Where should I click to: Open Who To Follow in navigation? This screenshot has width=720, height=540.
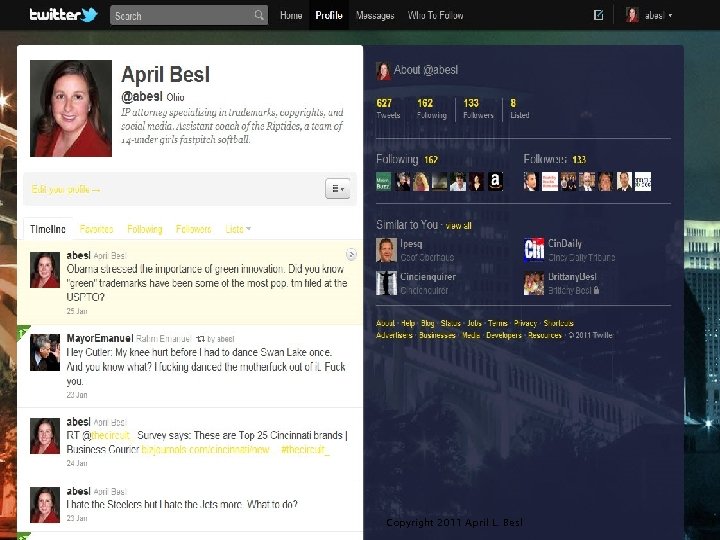pyautogui.click(x=435, y=15)
